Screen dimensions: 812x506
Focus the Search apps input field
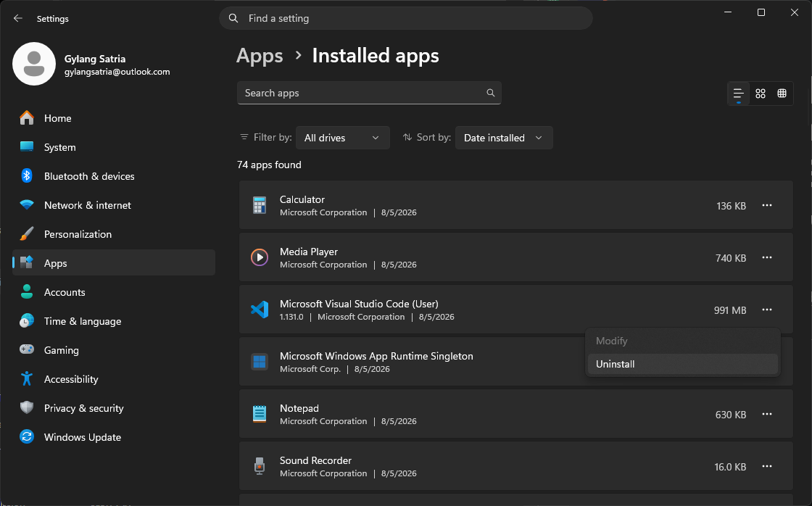coord(369,94)
